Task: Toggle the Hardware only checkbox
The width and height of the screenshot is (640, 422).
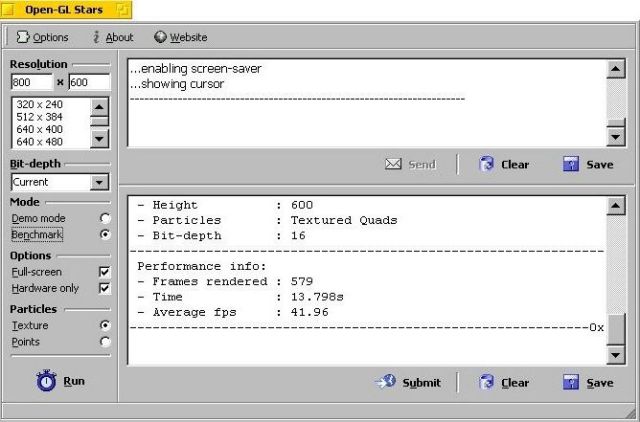Action: click(x=105, y=288)
